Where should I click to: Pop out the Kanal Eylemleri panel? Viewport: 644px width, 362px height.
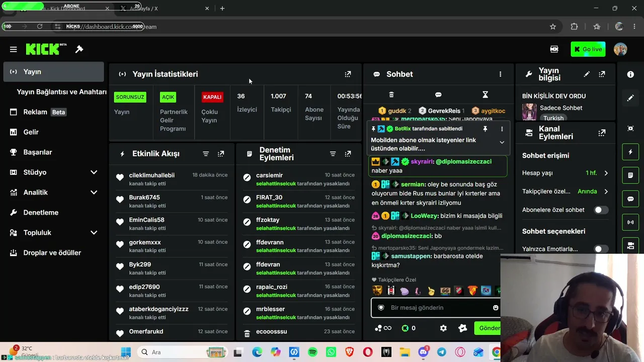pyautogui.click(x=602, y=133)
